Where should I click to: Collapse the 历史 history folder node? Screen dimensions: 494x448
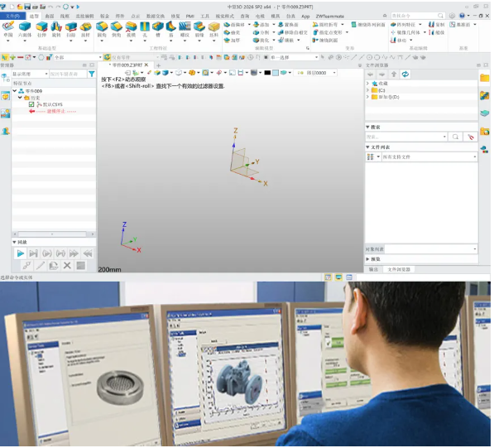point(20,98)
